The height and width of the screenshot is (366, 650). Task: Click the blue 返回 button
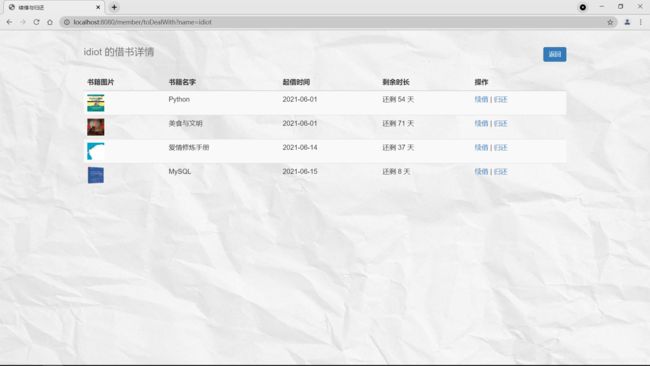click(x=555, y=54)
